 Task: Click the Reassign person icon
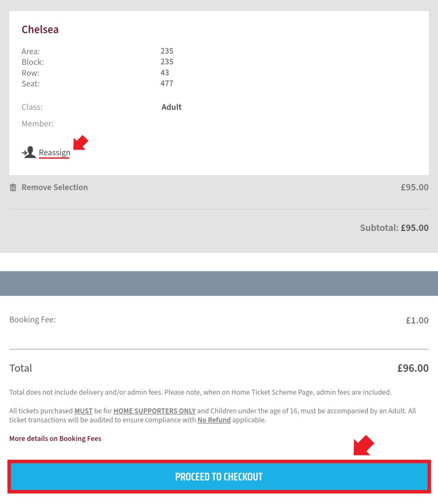coord(29,152)
